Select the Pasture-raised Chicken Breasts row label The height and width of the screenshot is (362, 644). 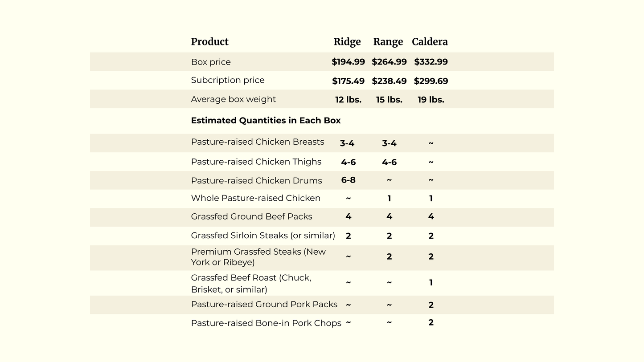(257, 142)
